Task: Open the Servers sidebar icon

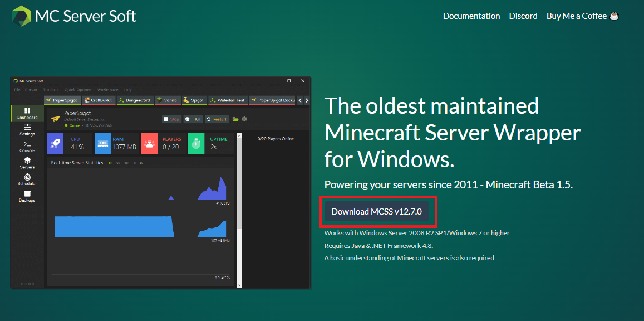Action: [27, 163]
